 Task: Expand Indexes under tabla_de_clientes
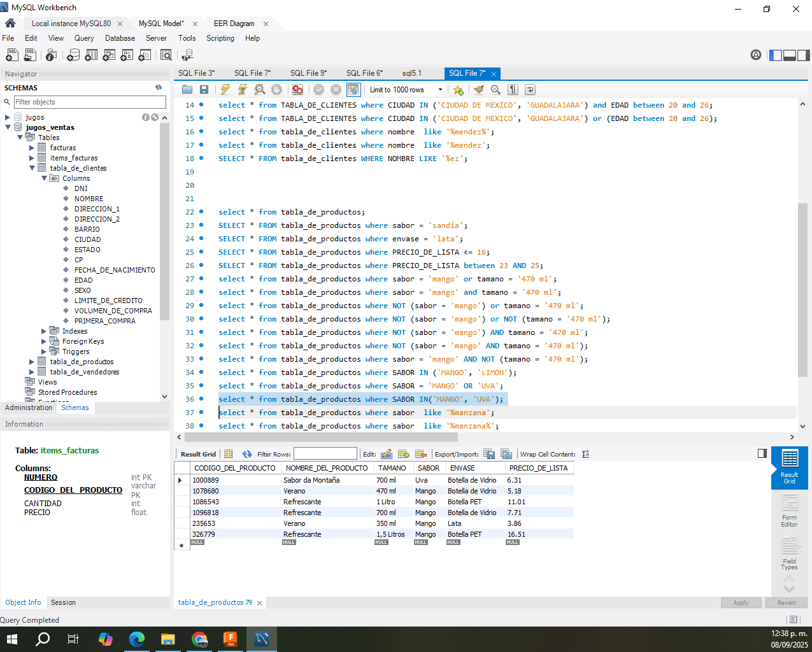[44, 331]
